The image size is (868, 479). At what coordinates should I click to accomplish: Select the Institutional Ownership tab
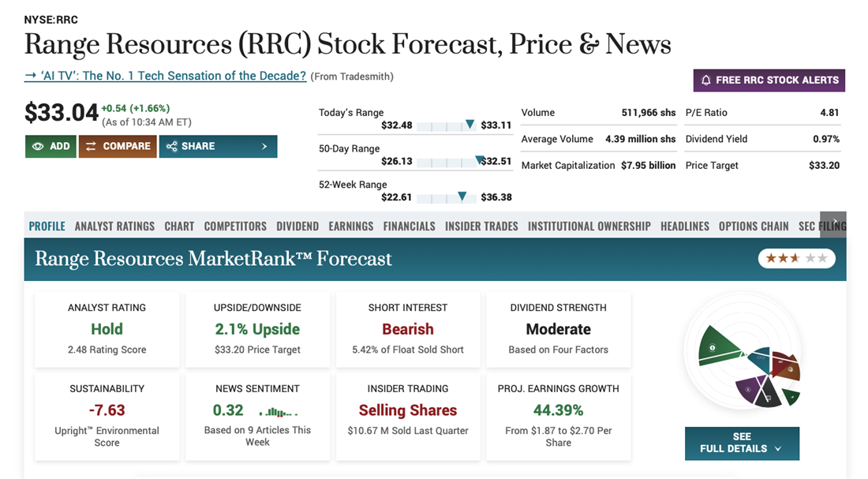[x=589, y=226]
